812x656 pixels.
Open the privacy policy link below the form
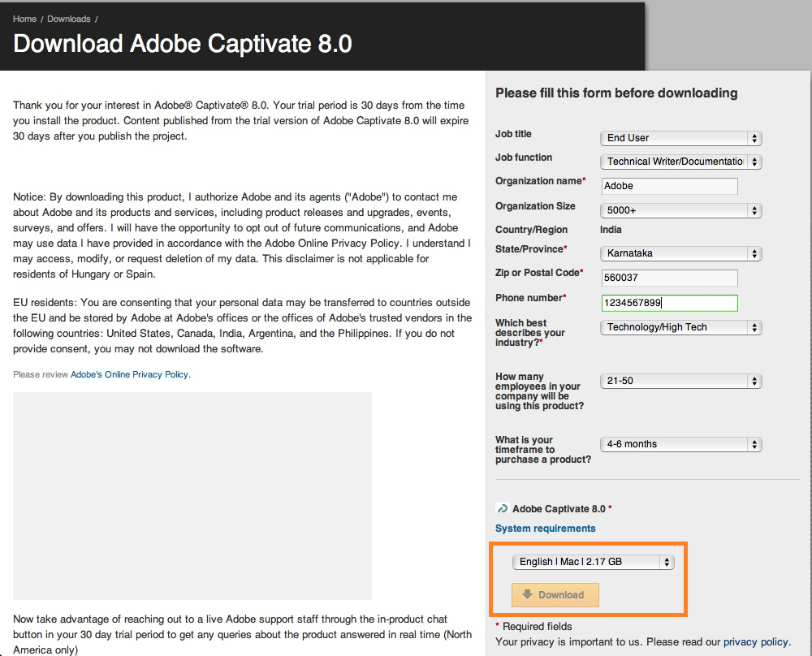[755, 641]
